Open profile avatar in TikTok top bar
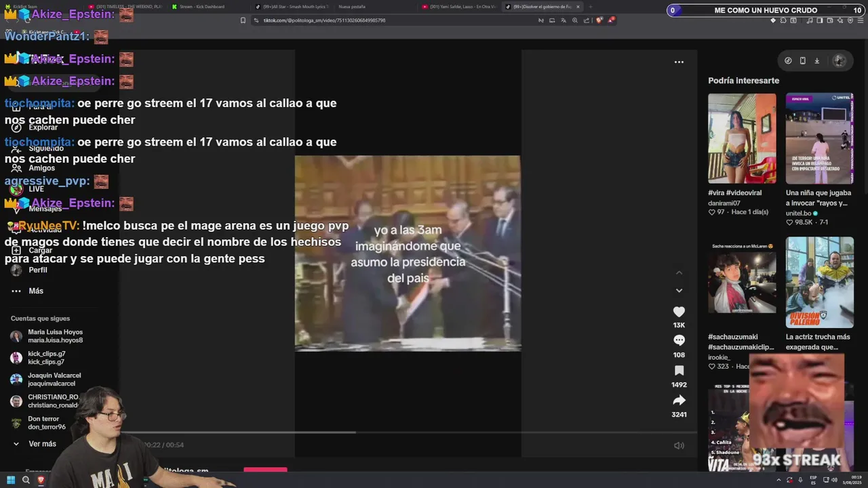 pos(839,60)
